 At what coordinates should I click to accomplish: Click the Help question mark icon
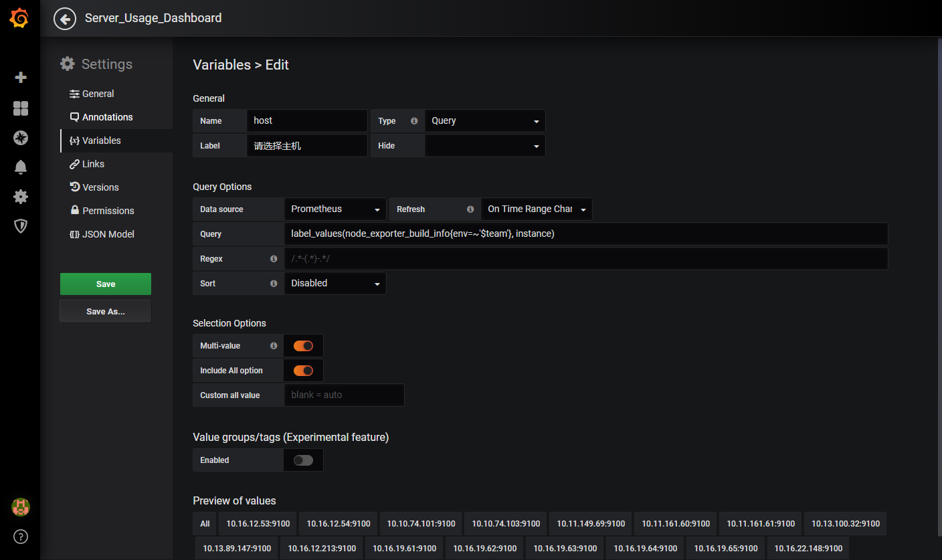point(21,537)
